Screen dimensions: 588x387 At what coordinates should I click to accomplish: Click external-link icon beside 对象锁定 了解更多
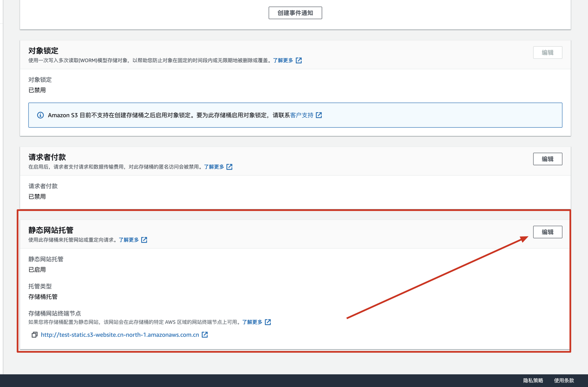pos(299,60)
